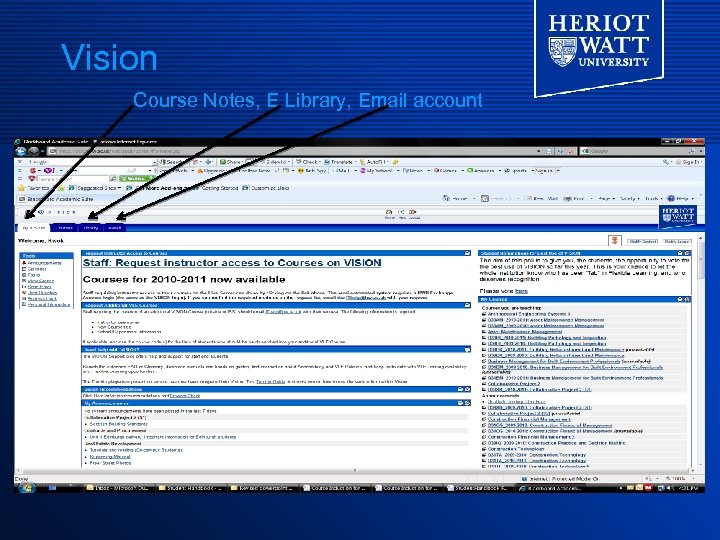The width and height of the screenshot is (720, 540).
Task: Click the Modify Layout button
Action: (x=677, y=241)
